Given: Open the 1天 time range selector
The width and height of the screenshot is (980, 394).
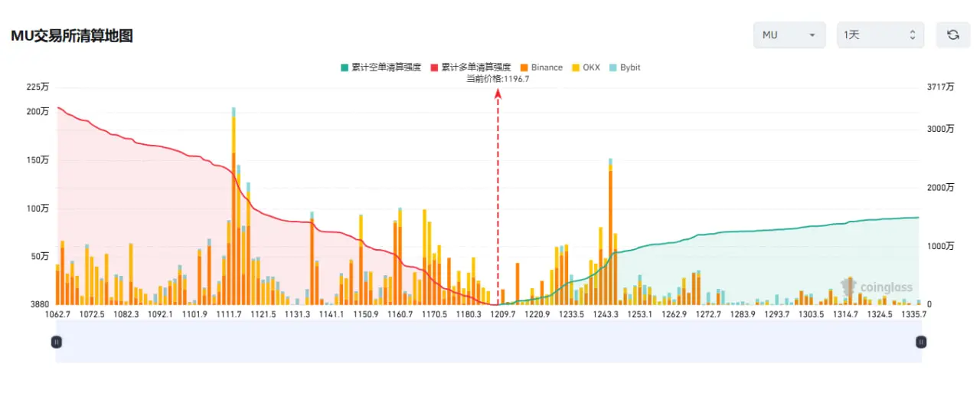Looking at the screenshot, I should 880,34.
